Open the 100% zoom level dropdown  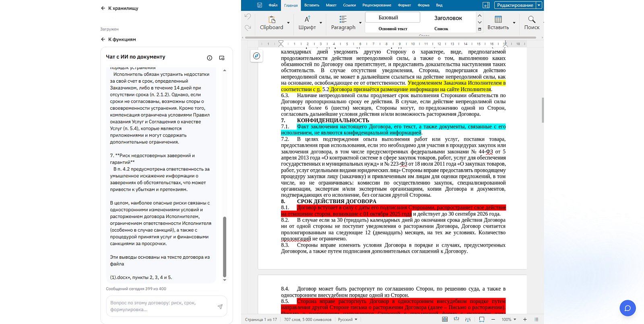tap(509, 320)
